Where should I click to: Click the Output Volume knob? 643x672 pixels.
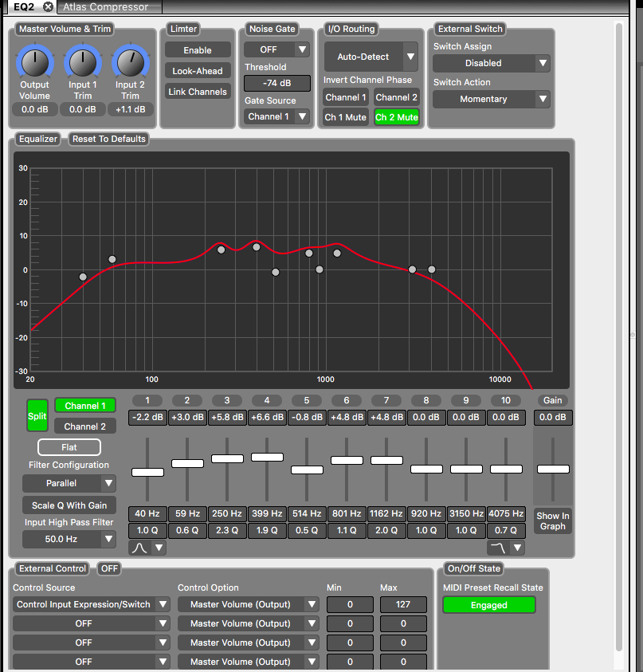tap(35, 62)
